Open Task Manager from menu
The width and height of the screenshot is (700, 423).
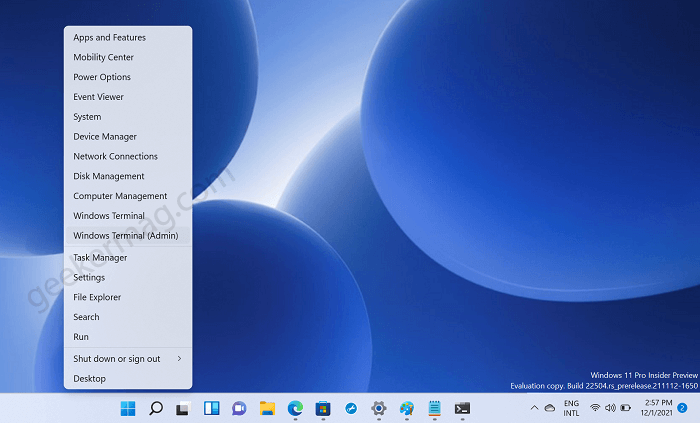pyautogui.click(x=128, y=257)
